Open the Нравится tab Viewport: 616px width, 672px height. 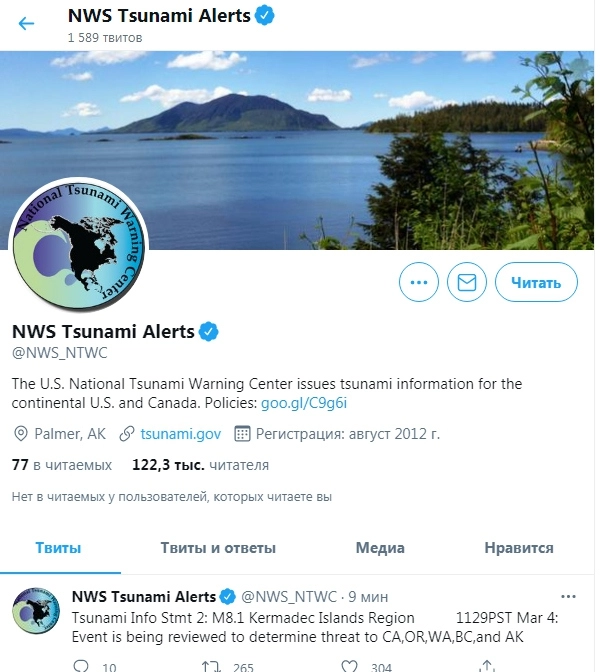pos(519,548)
